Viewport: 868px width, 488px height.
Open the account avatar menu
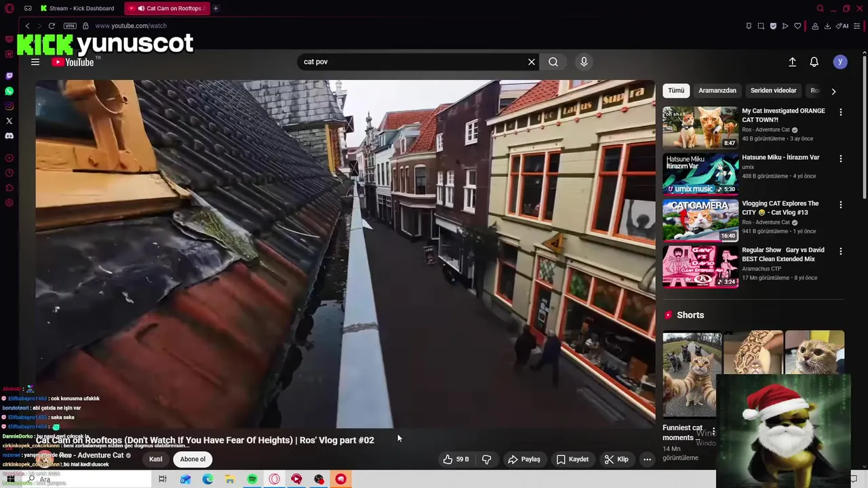click(x=840, y=62)
